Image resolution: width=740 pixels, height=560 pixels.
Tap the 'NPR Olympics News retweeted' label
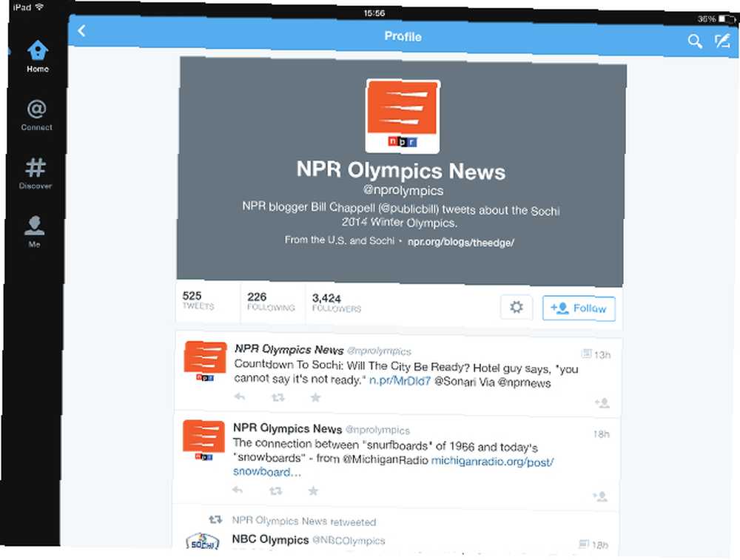pos(304,521)
